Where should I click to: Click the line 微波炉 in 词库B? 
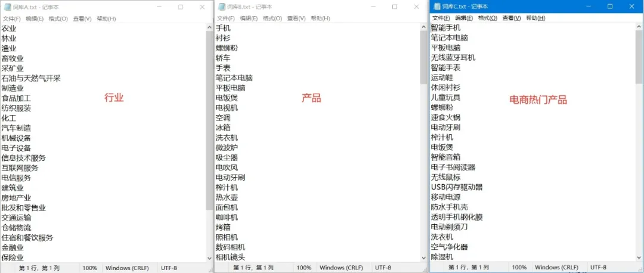click(227, 148)
